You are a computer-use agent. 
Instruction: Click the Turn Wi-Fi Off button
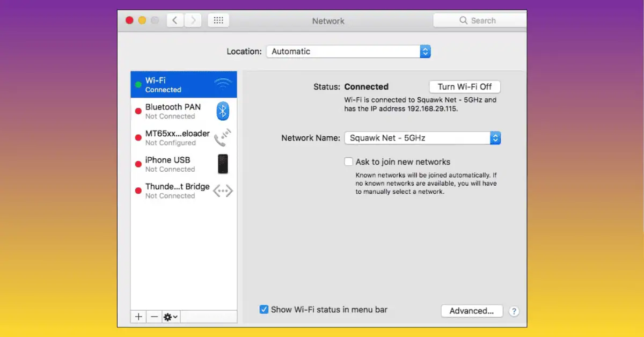coord(464,86)
